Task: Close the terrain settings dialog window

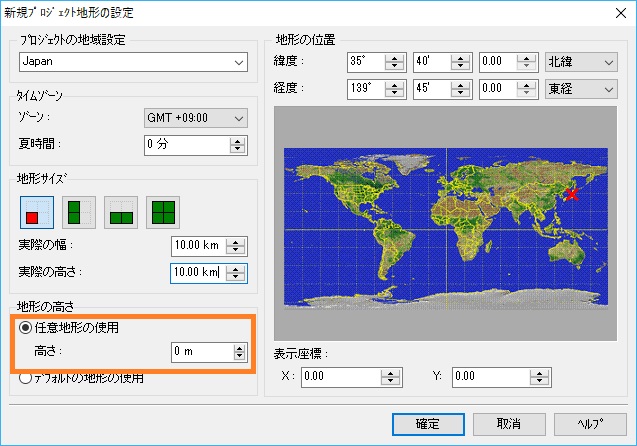Action: 612,14
